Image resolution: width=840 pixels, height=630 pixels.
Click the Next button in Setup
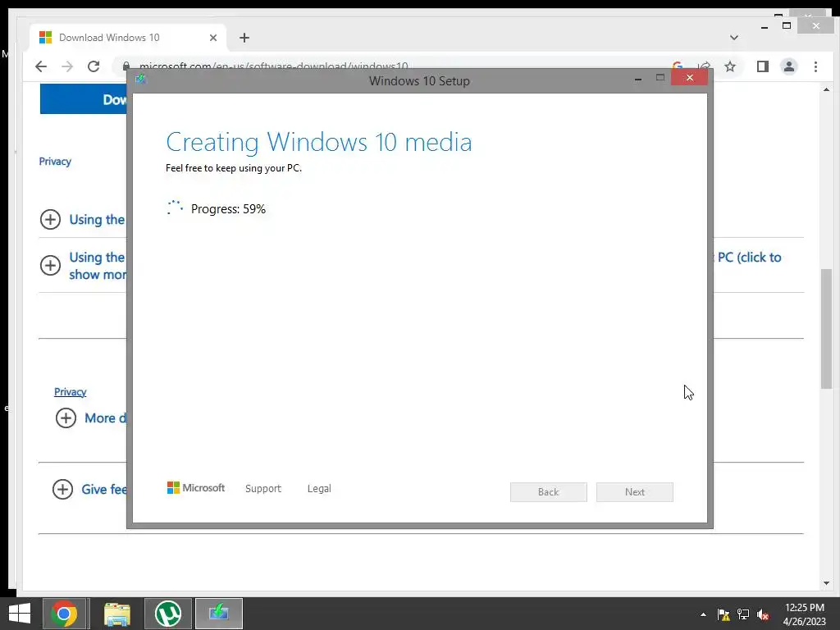(x=634, y=492)
